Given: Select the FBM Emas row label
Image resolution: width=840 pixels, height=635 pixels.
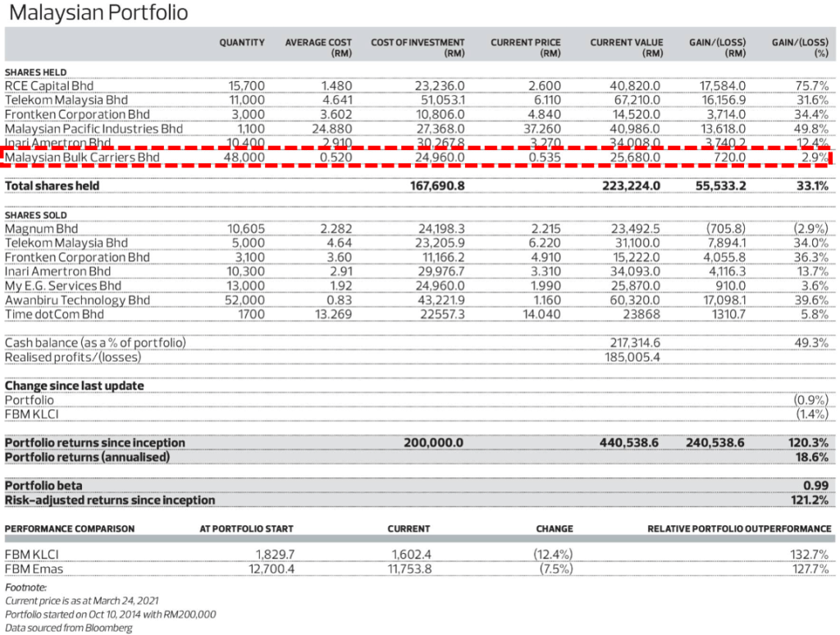Looking at the screenshot, I should point(33,569).
